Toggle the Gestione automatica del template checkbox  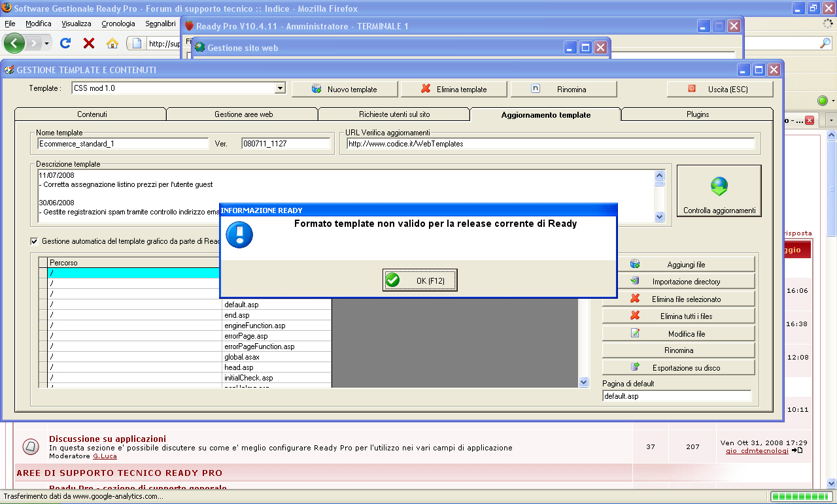tap(35, 241)
